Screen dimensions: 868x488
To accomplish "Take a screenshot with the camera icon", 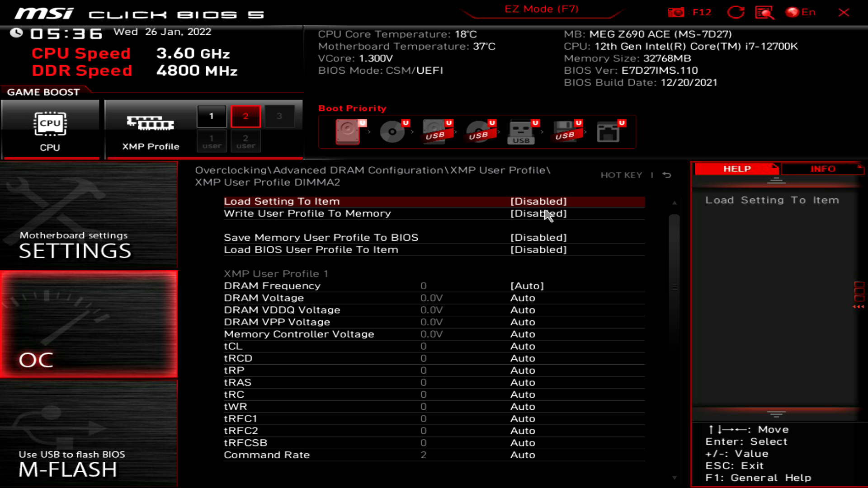I will (675, 12).
